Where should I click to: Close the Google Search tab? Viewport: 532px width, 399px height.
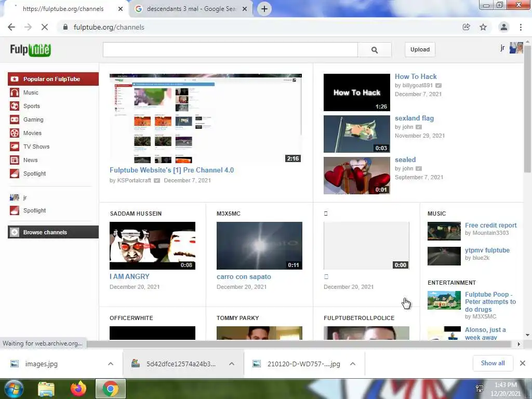(x=245, y=9)
